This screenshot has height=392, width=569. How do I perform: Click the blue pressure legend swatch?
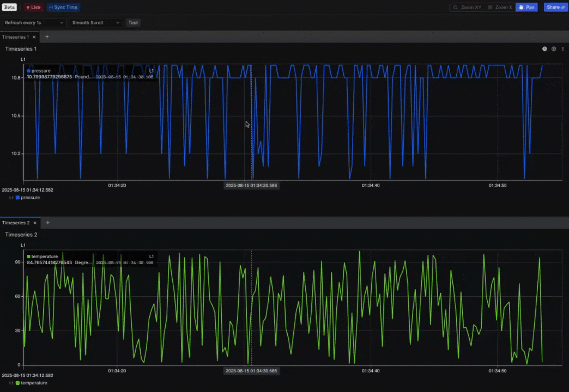click(x=17, y=198)
